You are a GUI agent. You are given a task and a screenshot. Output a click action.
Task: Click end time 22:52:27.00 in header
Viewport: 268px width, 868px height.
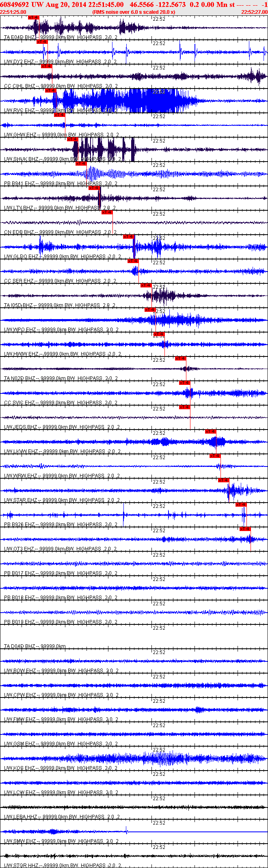coord(254,12)
